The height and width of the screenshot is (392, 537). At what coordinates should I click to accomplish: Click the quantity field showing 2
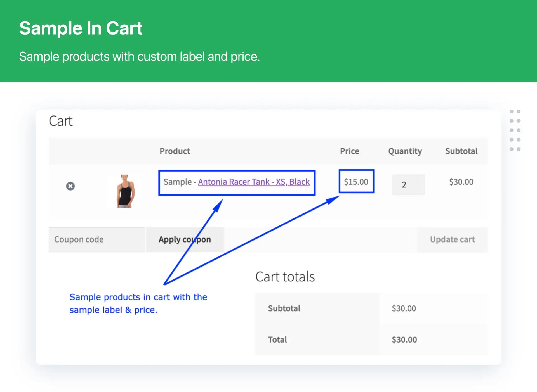[408, 185]
